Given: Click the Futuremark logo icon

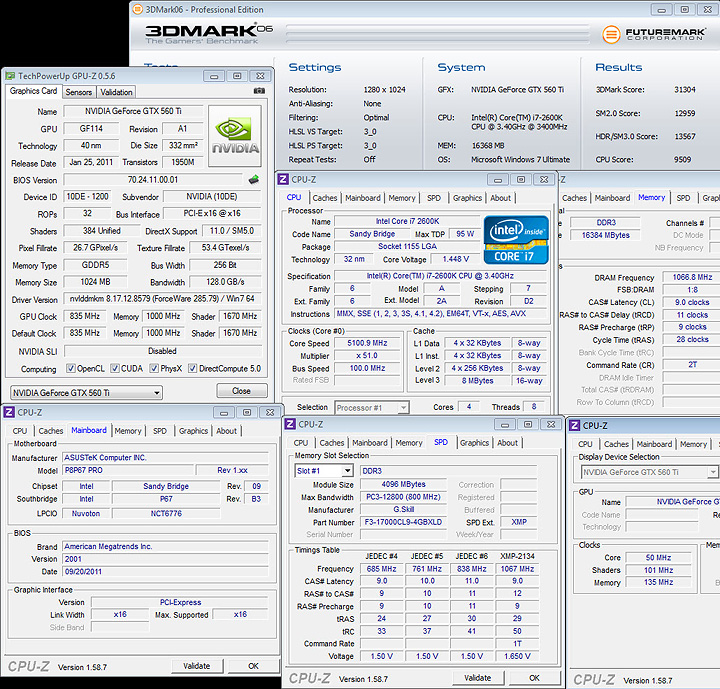Looking at the screenshot, I should (609, 34).
